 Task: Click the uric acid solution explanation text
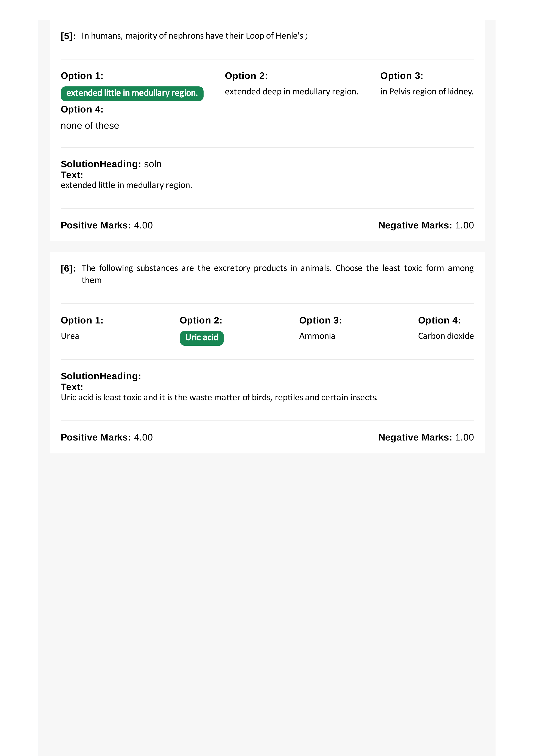click(219, 397)
